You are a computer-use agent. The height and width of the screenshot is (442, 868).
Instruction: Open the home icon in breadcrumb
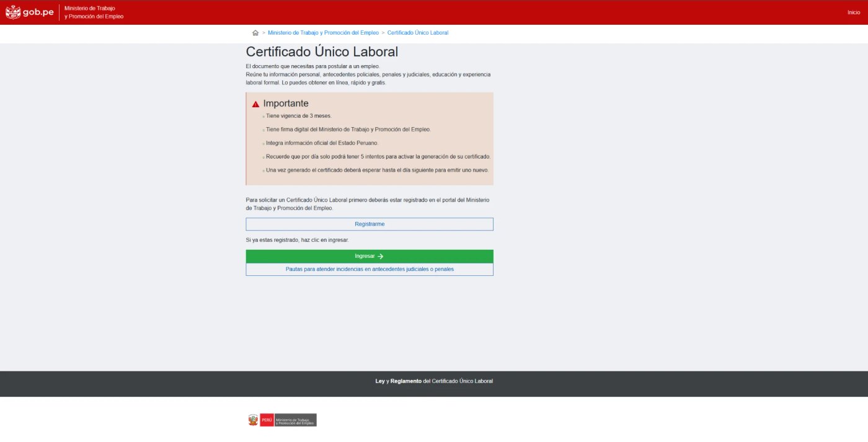[x=255, y=33]
